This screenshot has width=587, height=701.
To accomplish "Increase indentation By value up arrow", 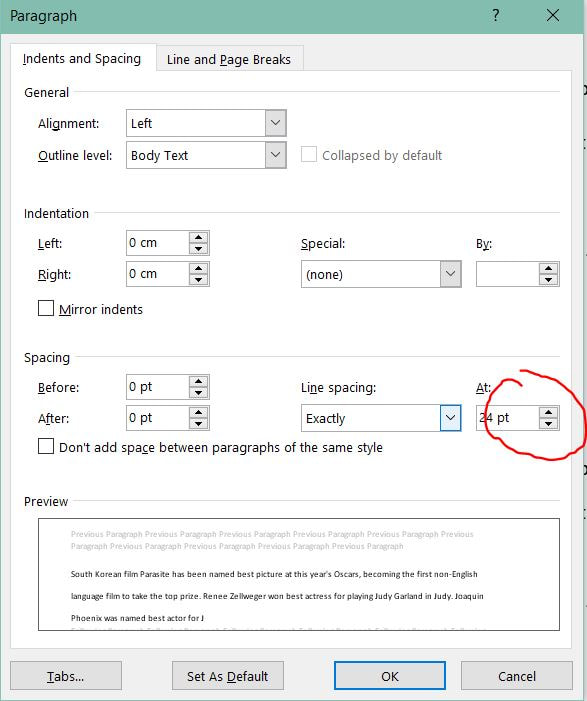I will (x=549, y=268).
